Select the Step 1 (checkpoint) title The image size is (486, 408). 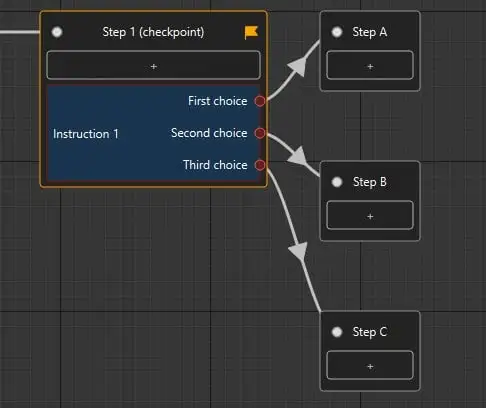(153, 32)
